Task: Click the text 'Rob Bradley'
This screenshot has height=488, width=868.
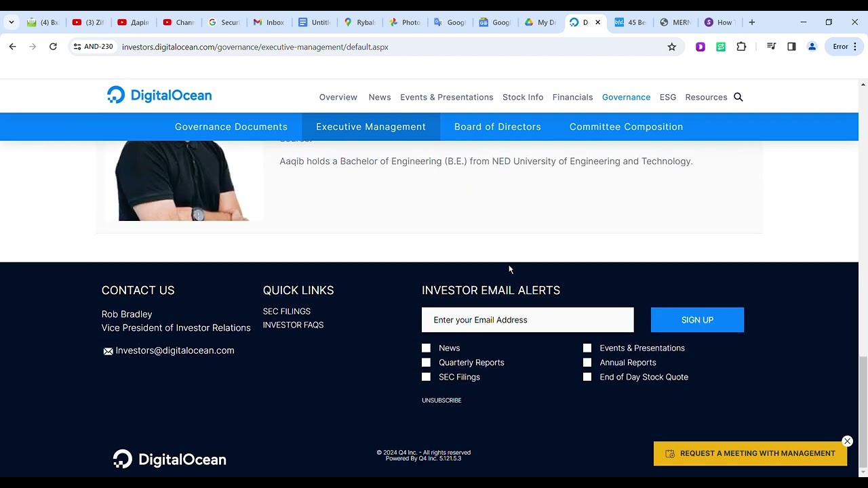Action: click(x=127, y=314)
